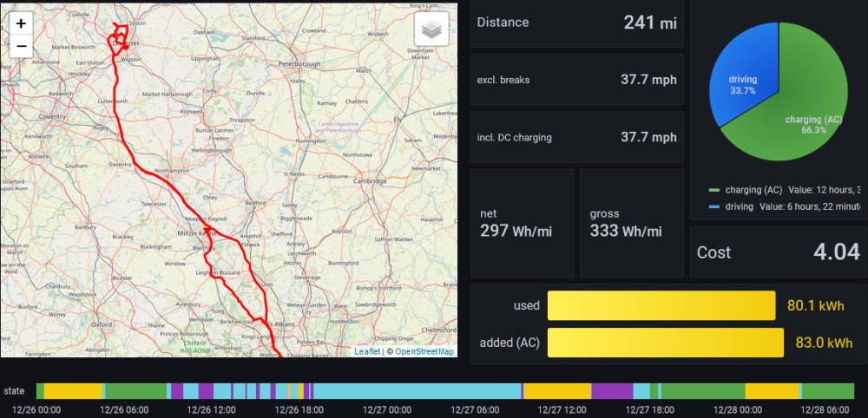The width and height of the screenshot is (868, 418).
Task: Click the yellow state segment near 12/26 00:00
Action: [73, 391]
